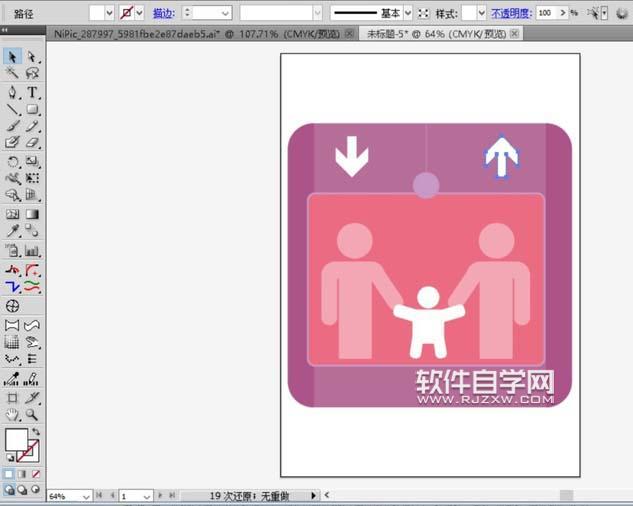Select the Zoom magnifier tool
Viewport: 633px width, 506px height.
tap(32, 415)
